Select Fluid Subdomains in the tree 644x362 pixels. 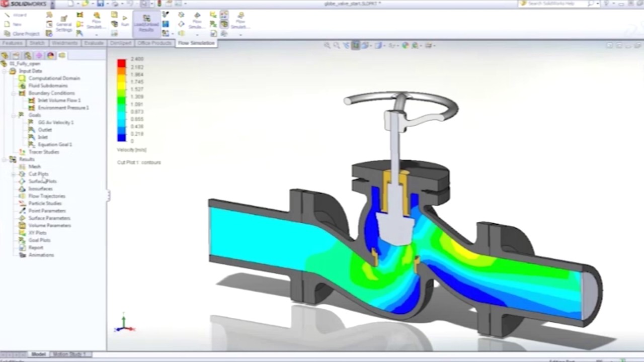coord(48,86)
